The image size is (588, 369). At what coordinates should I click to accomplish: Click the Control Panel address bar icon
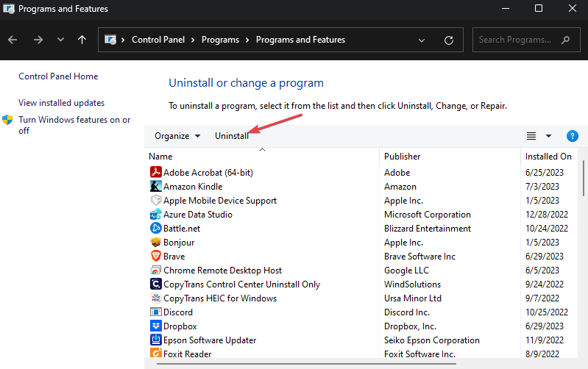(110, 40)
